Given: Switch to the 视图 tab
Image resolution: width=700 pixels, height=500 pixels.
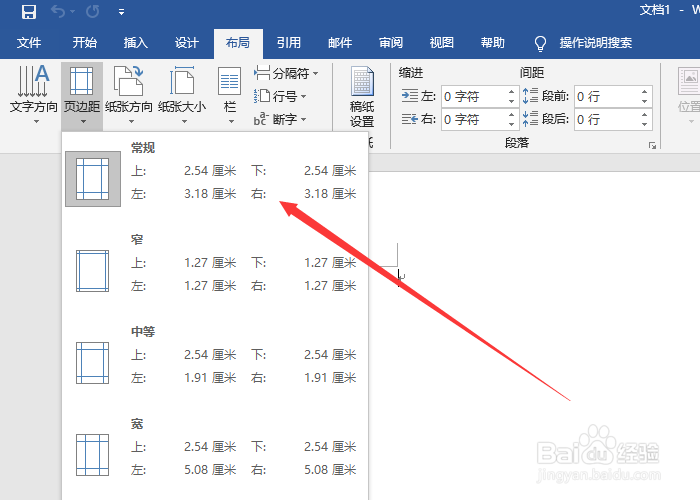Looking at the screenshot, I should coord(442,43).
